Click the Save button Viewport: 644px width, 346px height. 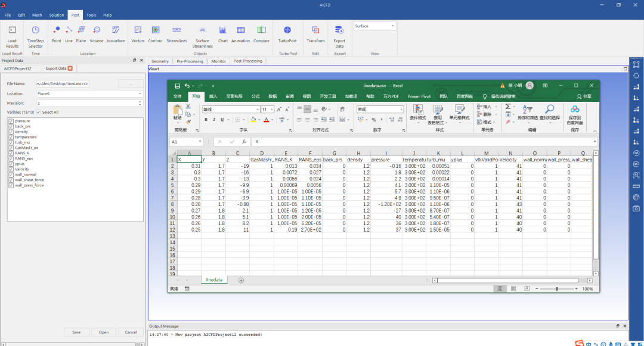point(76,332)
